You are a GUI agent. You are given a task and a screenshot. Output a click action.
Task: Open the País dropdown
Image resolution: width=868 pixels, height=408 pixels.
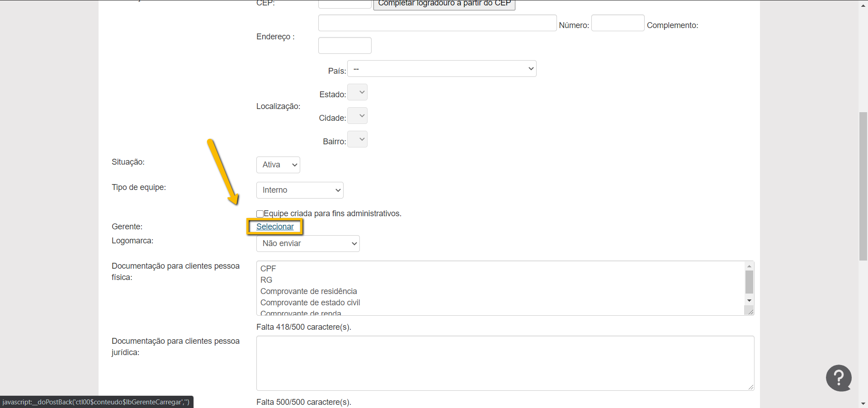(x=441, y=69)
